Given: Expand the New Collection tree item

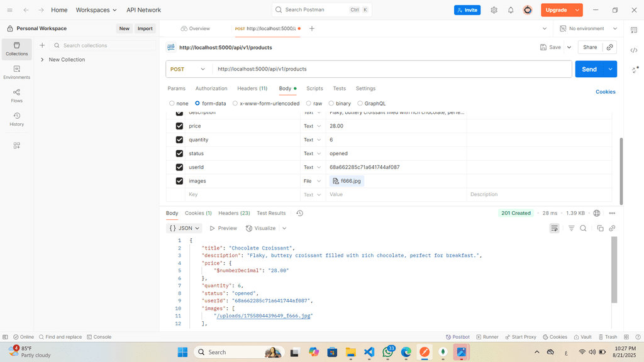Looking at the screenshot, I should coord(42,60).
